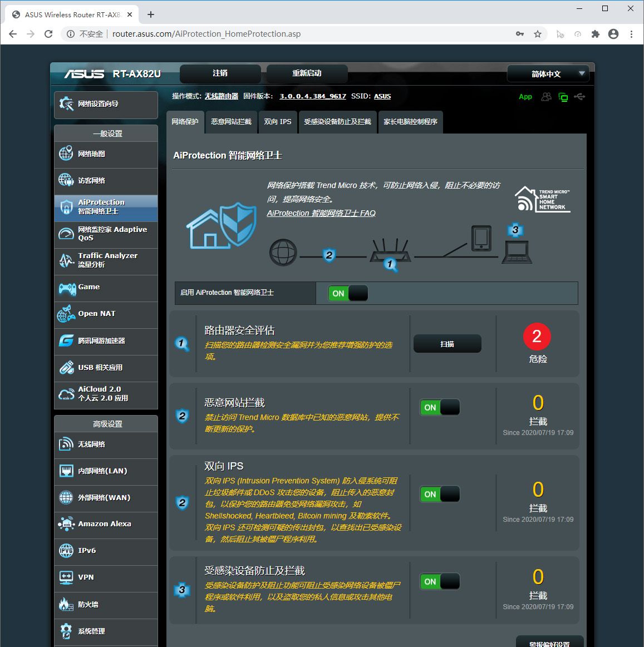Turn off the 恶意网站拦截 switch
The width and height of the screenshot is (644, 647).
coord(439,407)
